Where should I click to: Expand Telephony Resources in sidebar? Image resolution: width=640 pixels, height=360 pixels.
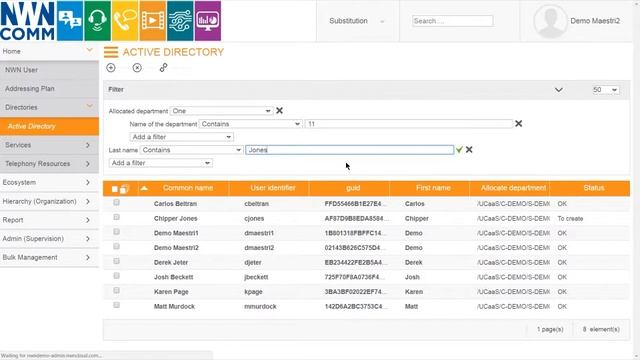click(x=49, y=164)
